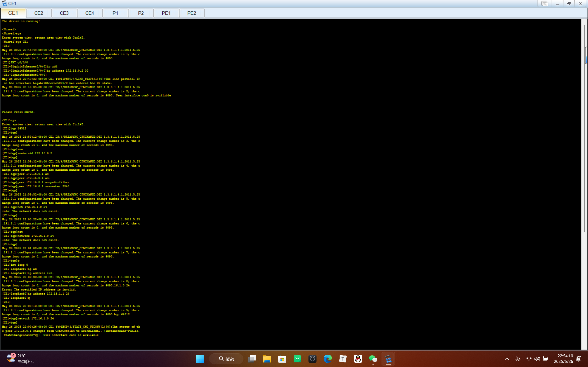Open QQ penguin app in taskbar
The width and height of the screenshot is (588, 367).
tap(358, 359)
